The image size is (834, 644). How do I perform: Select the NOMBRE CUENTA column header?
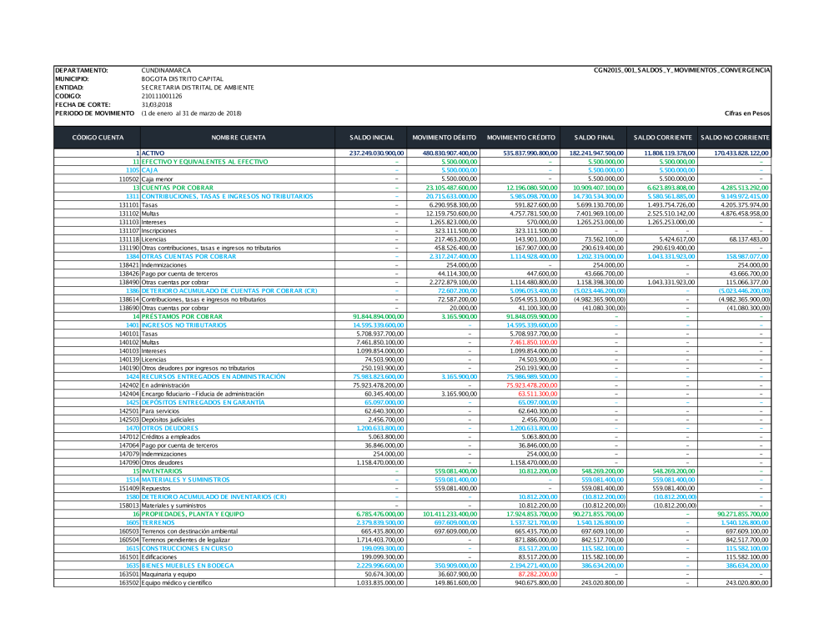point(238,137)
